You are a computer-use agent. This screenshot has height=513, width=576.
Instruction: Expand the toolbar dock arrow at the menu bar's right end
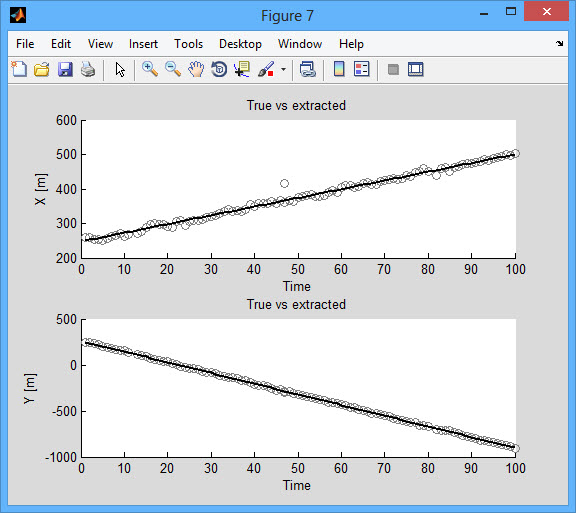(559, 43)
